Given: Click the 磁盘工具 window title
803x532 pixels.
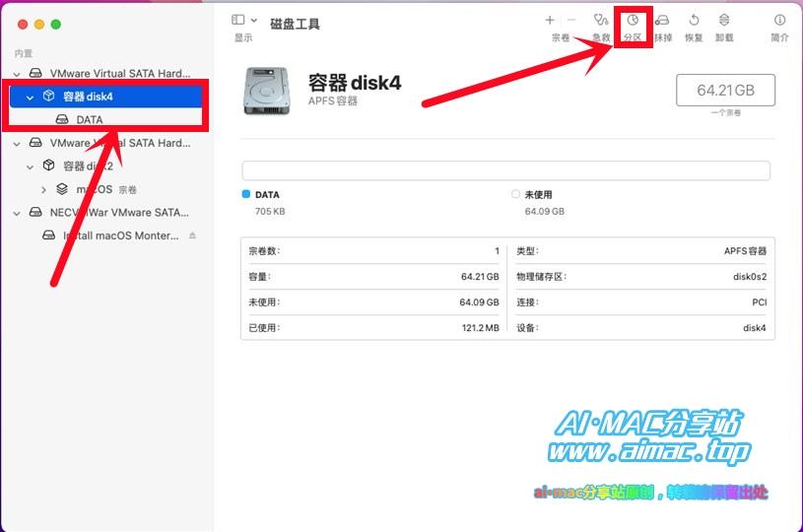Looking at the screenshot, I should click(295, 24).
